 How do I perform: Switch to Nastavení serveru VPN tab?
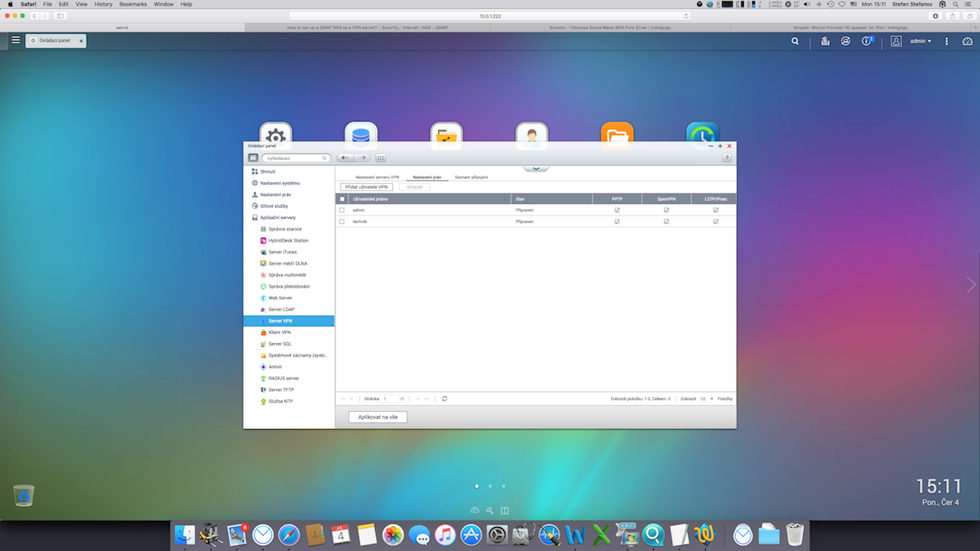click(377, 177)
